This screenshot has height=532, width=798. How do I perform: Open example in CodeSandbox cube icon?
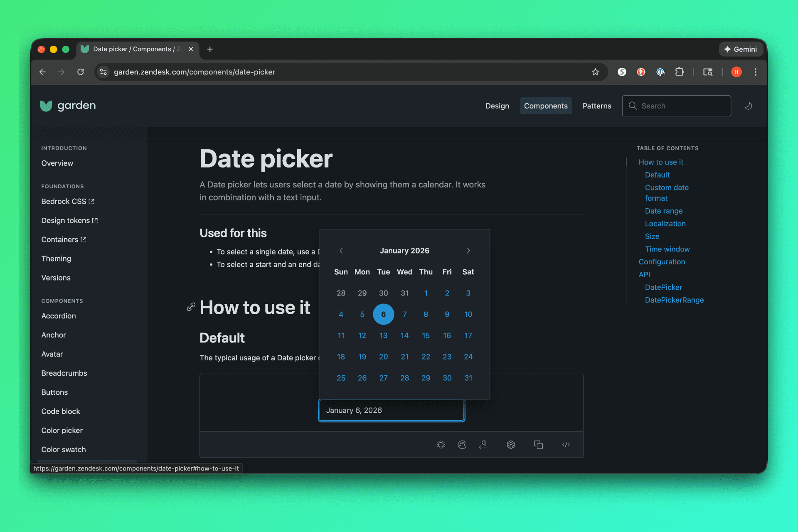[x=511, y=445]
